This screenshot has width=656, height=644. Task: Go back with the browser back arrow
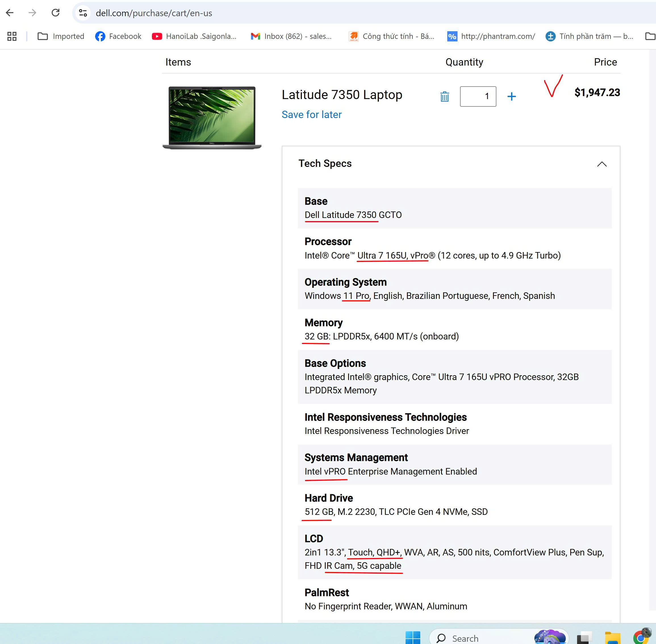click(10, 13)
